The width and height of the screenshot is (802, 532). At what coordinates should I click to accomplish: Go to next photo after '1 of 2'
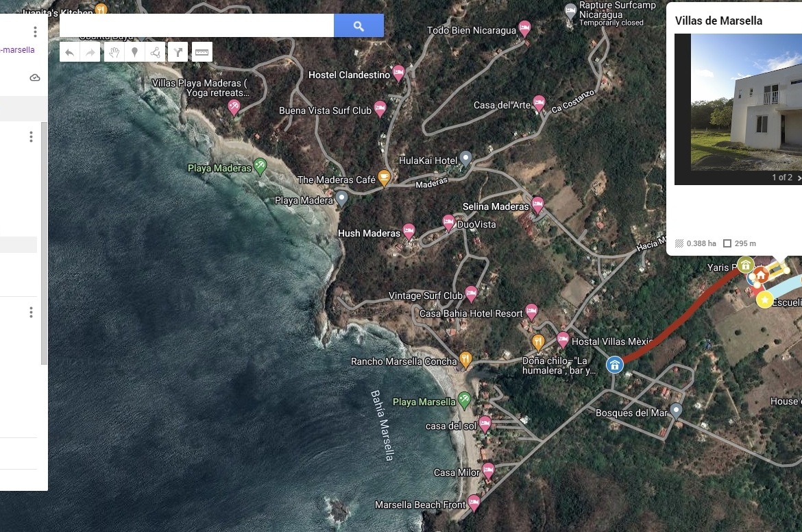tap(799, 178)
